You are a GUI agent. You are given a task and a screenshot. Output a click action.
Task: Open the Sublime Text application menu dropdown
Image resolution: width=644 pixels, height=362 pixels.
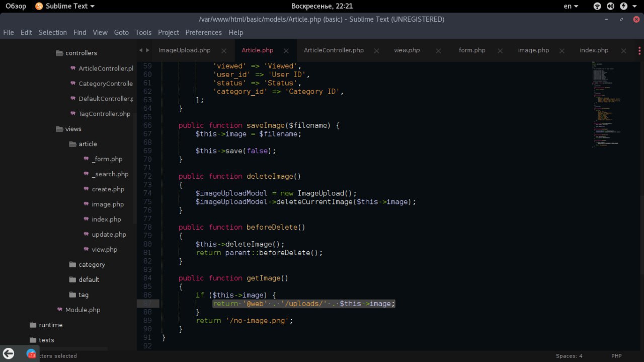65,6
